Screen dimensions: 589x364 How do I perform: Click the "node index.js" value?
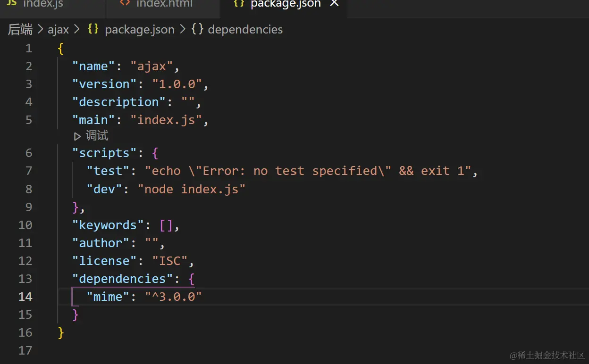[192, 189]
